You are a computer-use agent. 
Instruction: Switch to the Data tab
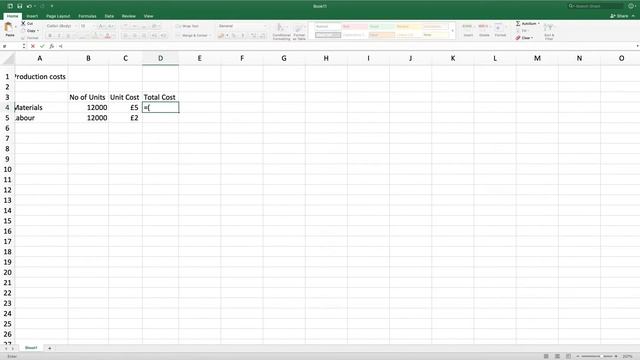click(109, 16)
